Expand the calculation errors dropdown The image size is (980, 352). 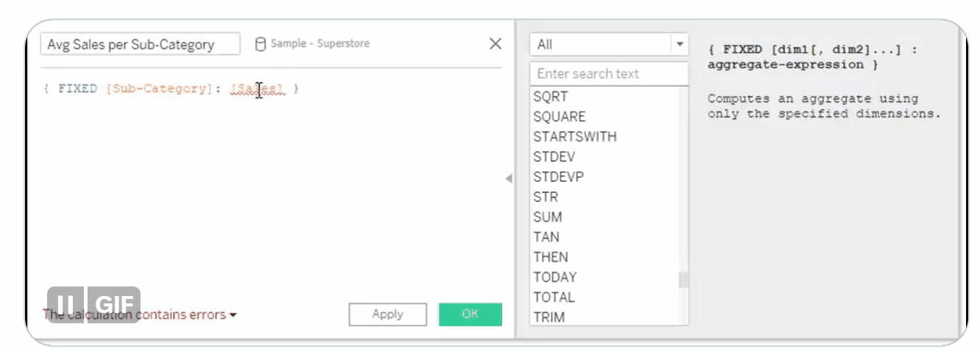tap(232, 315)
